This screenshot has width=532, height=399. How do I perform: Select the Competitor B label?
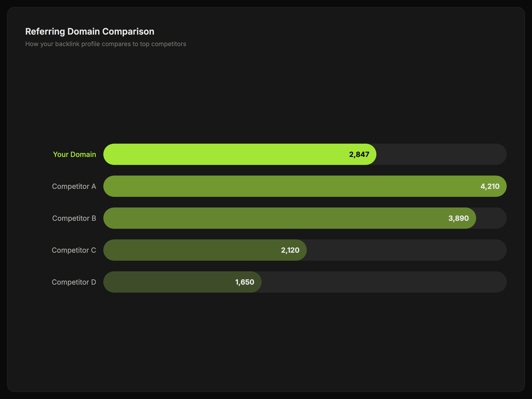pyautogui.click(x=74, y=218)
